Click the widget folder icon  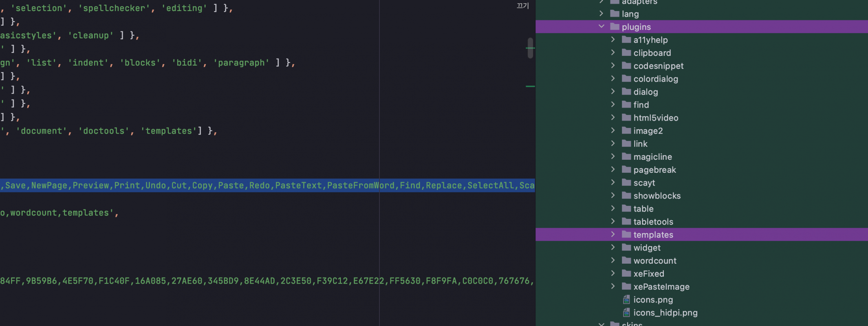[626, 247]
